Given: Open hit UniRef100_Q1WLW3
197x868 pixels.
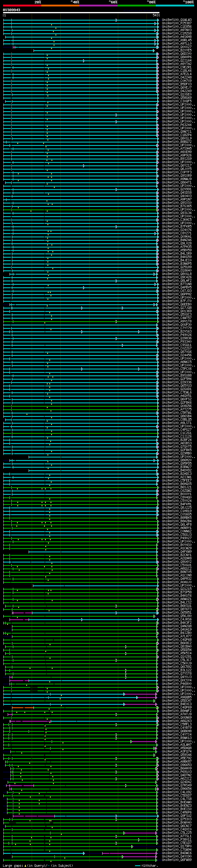Looking at the screenshot, I should tap(177, 20).
